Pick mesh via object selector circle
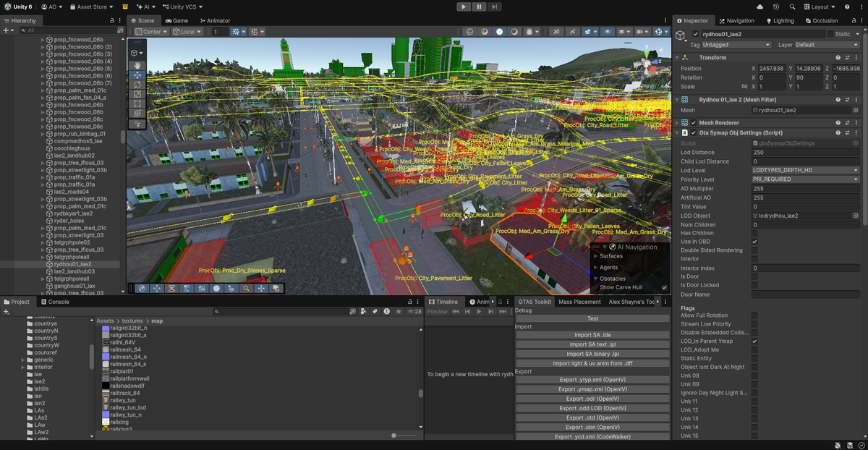 (x=856, y=110)
